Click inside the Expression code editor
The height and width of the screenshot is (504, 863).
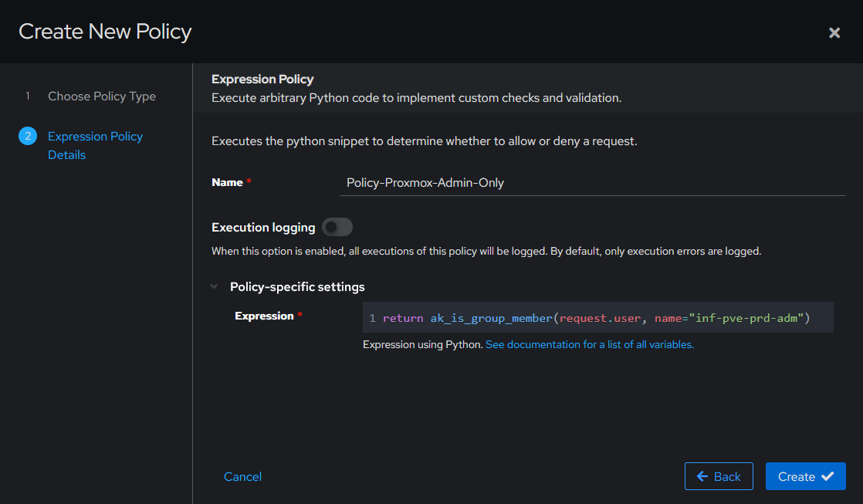point(597,317)
